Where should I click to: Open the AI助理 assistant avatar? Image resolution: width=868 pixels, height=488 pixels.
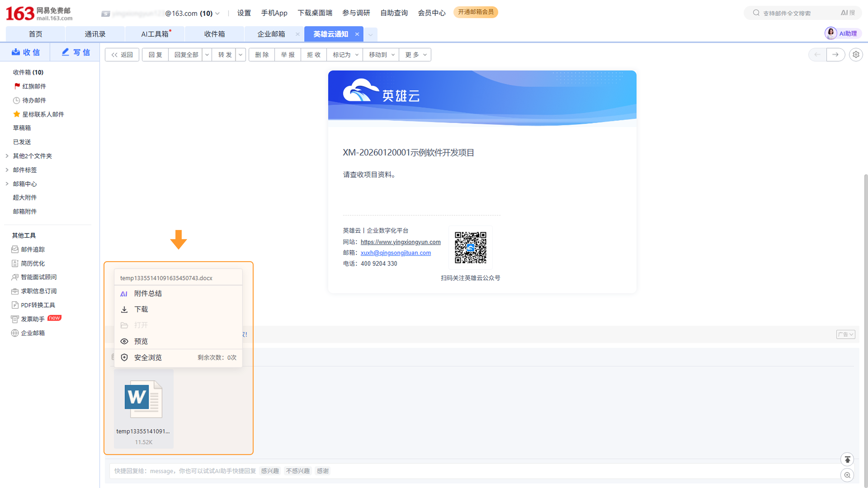click(831, 33)
